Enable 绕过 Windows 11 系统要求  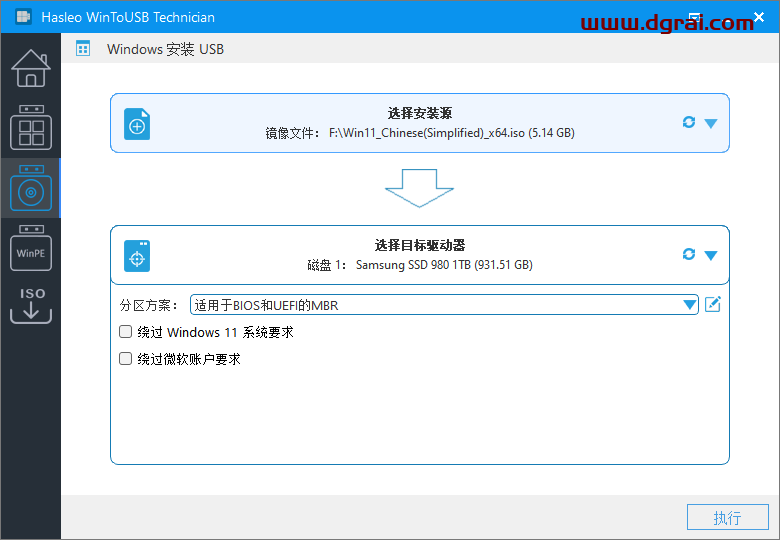click(x=125, y=332)
